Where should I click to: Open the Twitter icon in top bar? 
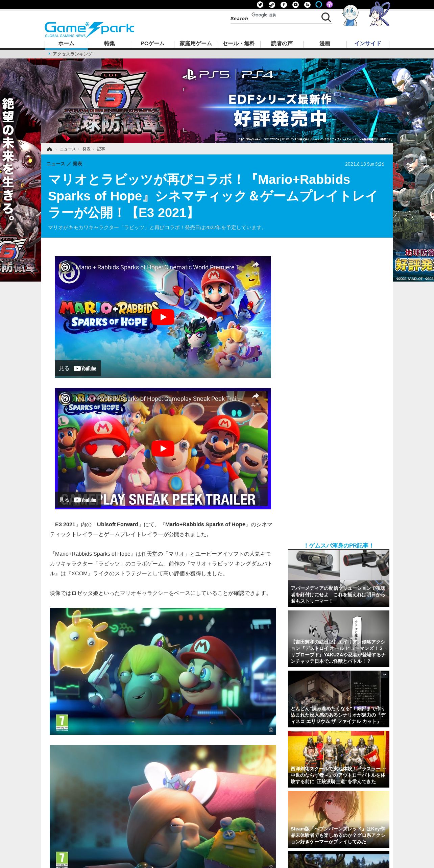[260, 4]
